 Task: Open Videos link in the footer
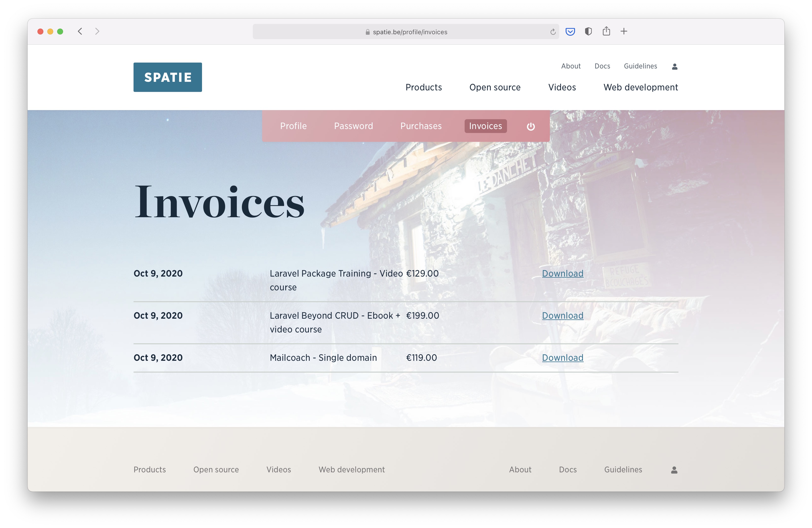pos(278,470)
